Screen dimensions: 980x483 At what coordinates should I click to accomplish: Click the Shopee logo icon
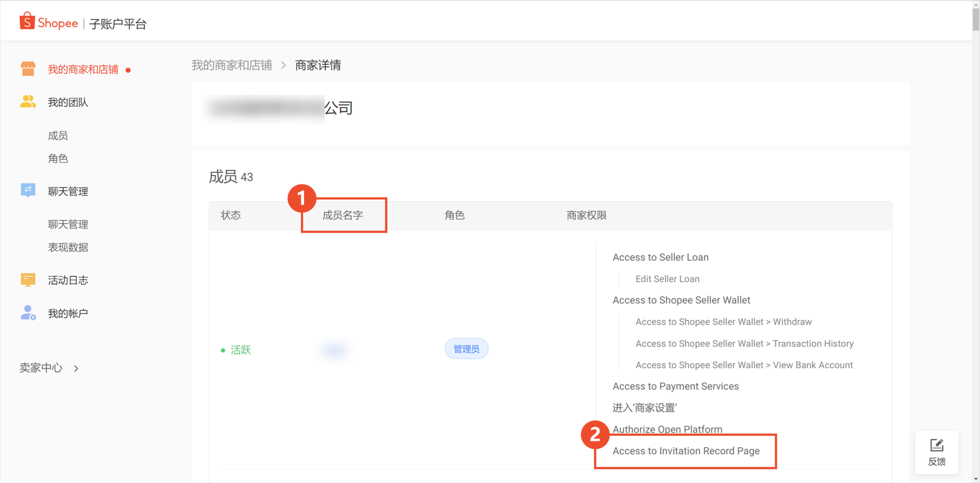coord(27,21)
